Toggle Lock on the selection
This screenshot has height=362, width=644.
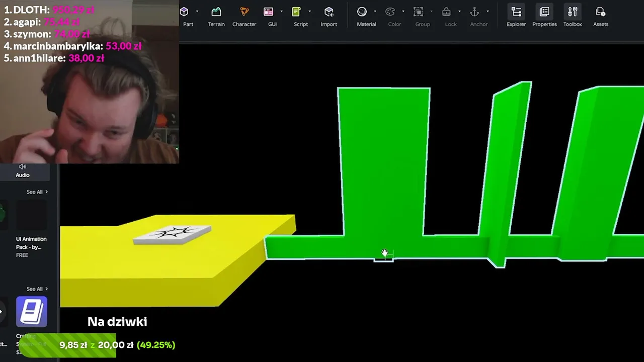tap(446, 12)
